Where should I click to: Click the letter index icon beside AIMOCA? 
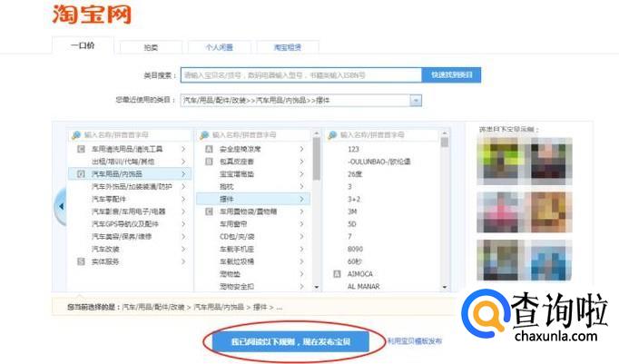337,273
